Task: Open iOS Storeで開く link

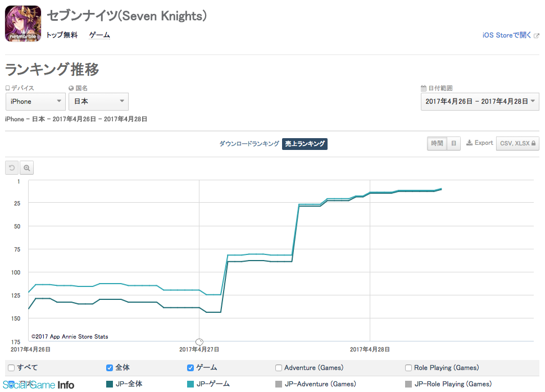Action: (507, 35)
